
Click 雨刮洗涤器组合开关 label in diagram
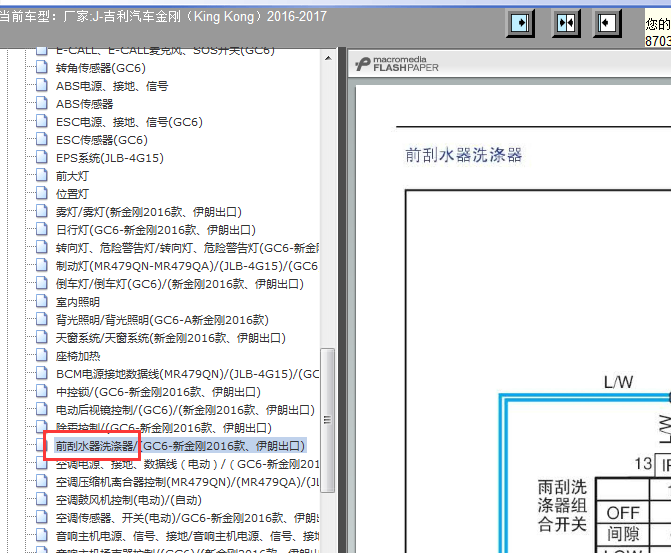(562, 505)
